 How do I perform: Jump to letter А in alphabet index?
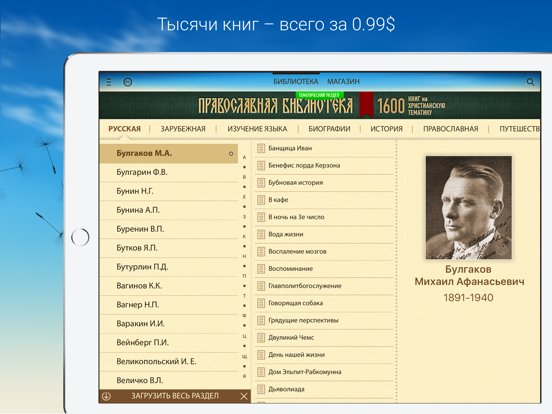pyautogui.click(x=244, y=157)
